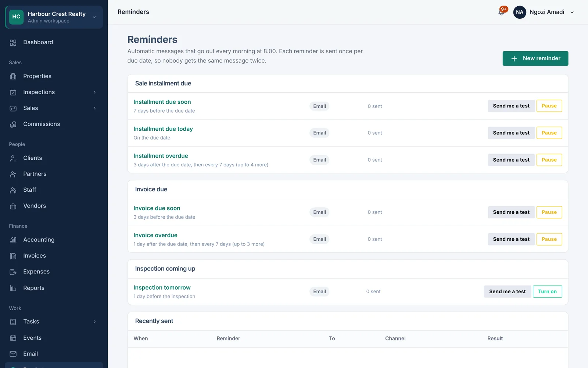Viewport: 588px width, 368px height.
Task: Click the Result column header
Action: tap(495, 339)
